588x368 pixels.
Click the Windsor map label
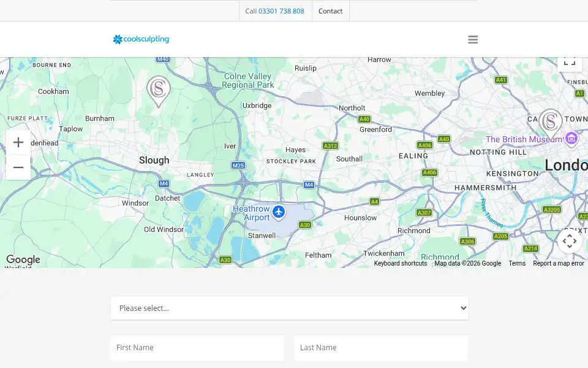click(135, 203)
